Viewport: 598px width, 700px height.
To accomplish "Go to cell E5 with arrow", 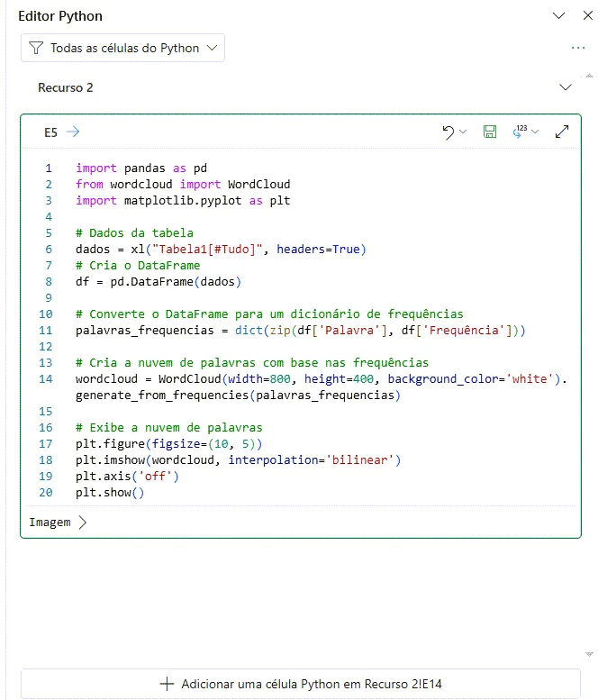I will click(73, 132).
